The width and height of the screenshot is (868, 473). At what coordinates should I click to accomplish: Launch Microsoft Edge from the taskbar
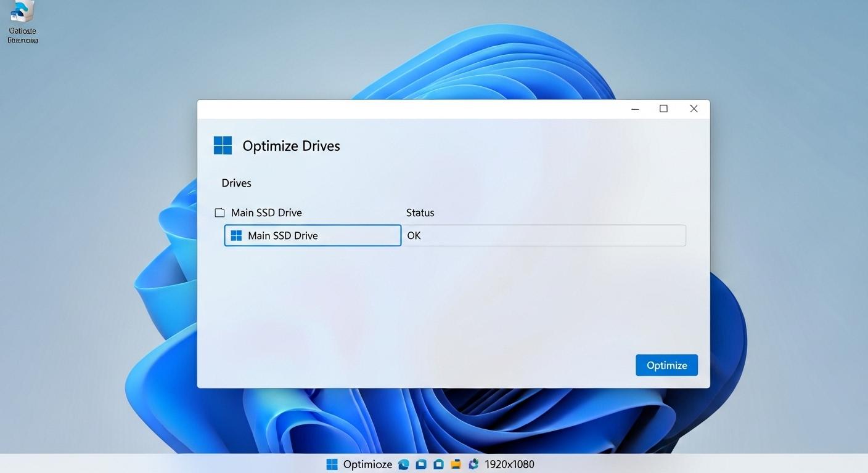(x=404, y=464)
